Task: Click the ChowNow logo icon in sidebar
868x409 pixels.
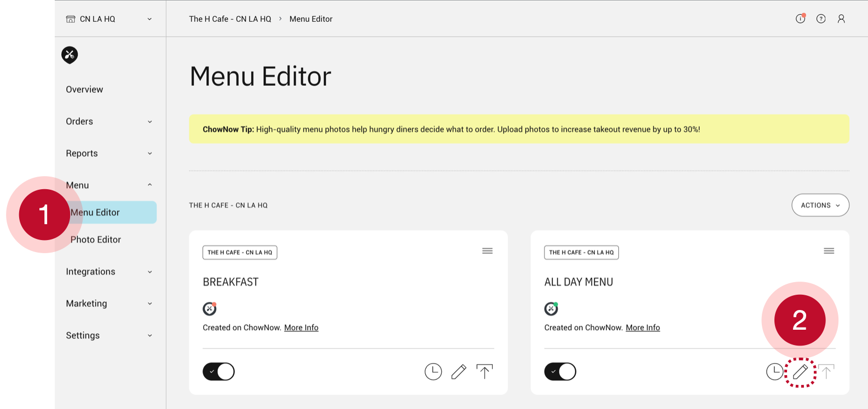Action: [70, 55]
